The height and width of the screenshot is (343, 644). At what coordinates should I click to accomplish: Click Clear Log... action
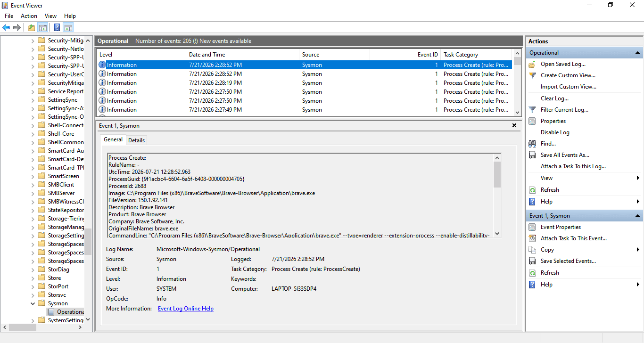554,98
